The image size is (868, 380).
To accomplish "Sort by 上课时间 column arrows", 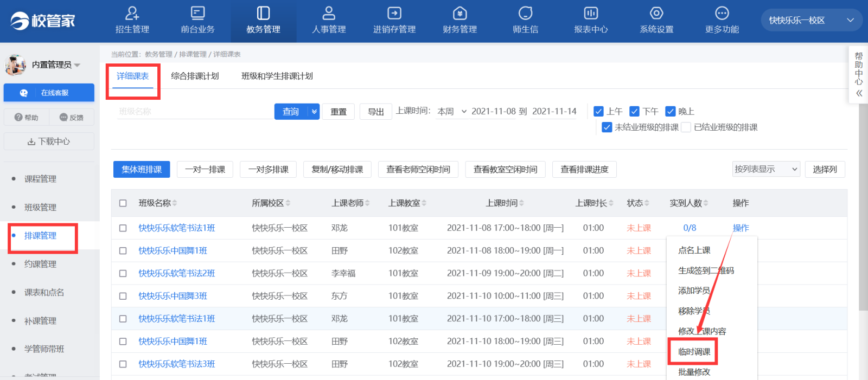I will [x=521, y=203].
